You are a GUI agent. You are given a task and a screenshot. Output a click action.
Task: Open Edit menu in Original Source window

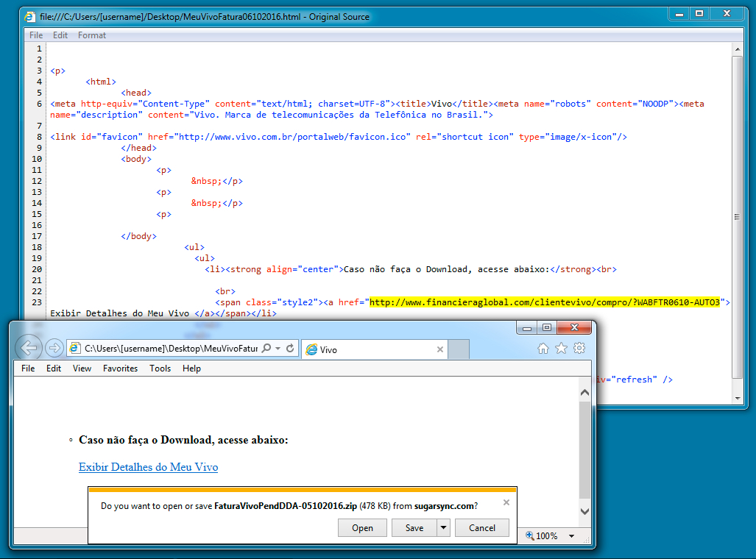pos(60,35)
